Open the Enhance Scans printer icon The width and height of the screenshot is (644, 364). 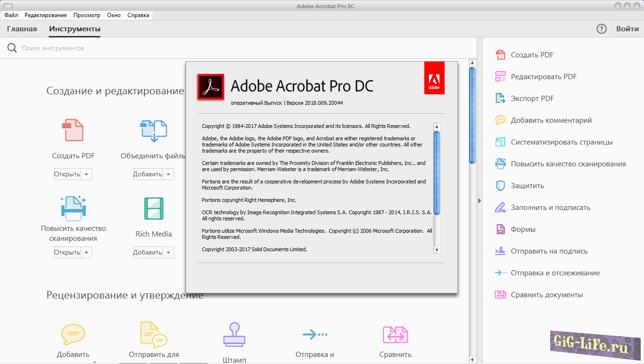coord(73,209)
